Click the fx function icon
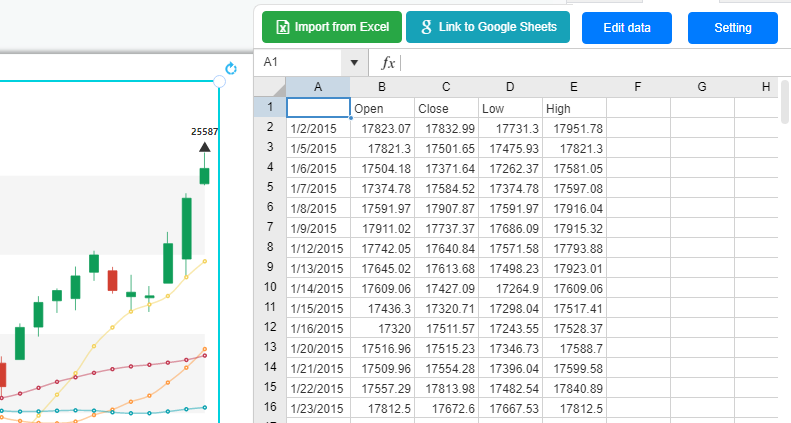 [x=388, y=63]
